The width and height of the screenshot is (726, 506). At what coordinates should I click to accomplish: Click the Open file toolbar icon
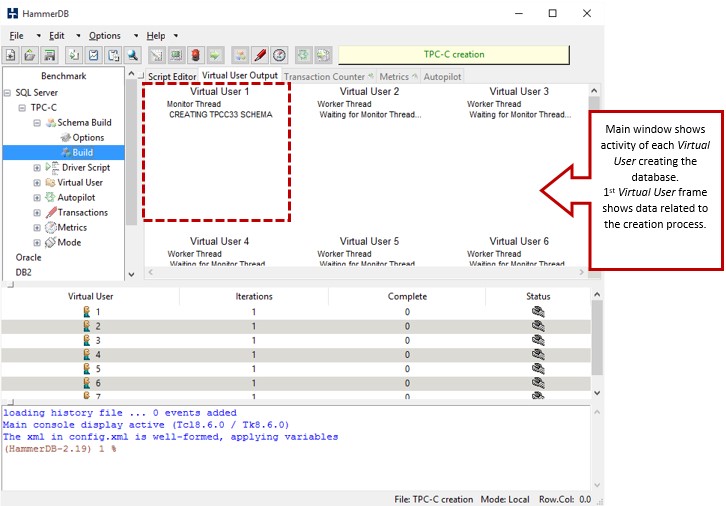(x=30, y=55)
